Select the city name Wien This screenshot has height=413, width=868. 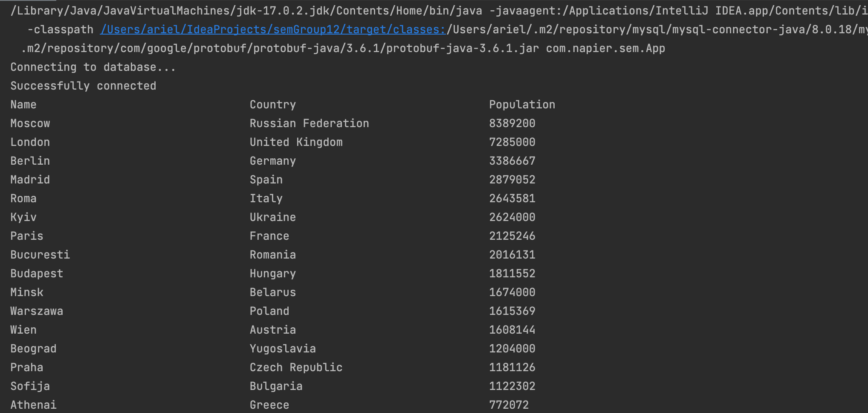[x=23, y=330]
